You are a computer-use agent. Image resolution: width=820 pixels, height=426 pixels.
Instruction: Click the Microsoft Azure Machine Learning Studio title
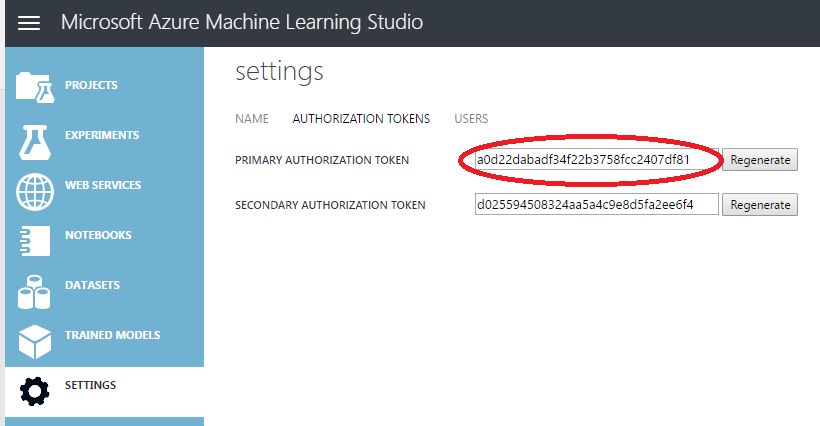coord(242,22)
